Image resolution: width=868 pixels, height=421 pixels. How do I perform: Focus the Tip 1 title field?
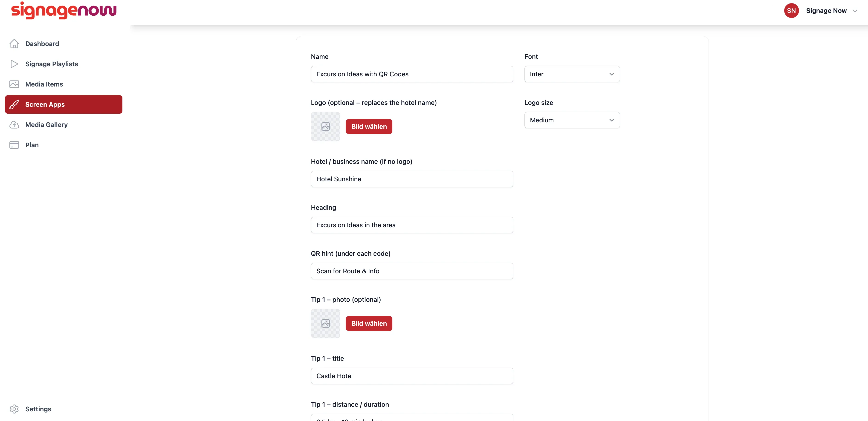click(412, 376)
